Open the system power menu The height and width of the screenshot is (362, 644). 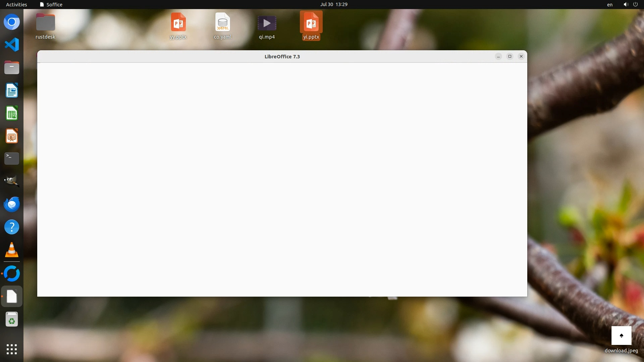(x=635, y=4)
